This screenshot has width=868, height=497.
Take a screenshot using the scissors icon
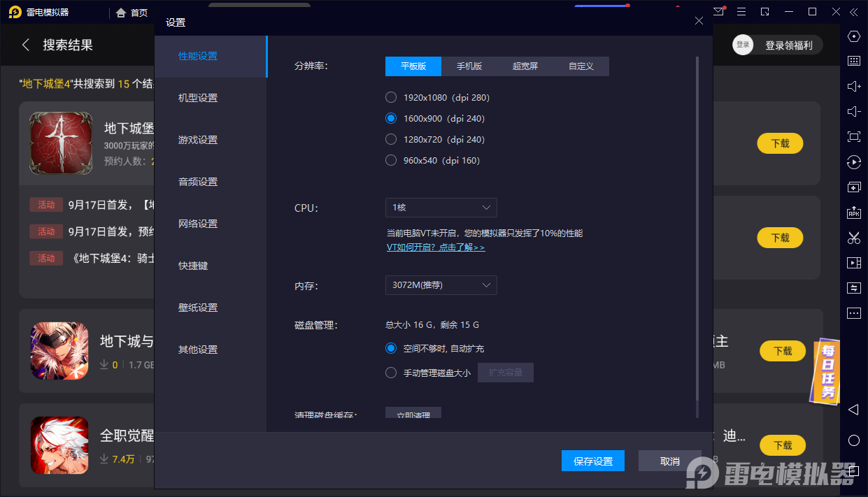(x=853, y=238)
